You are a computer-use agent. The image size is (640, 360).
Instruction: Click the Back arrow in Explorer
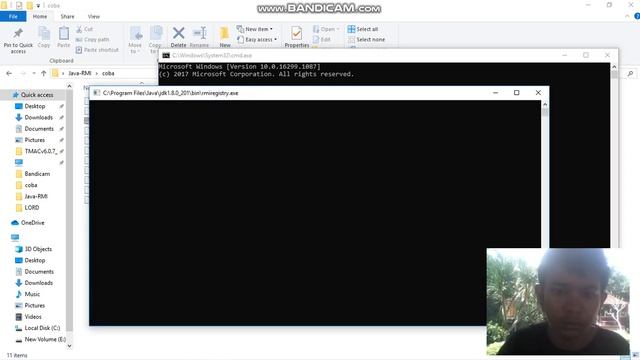click(9, 73)
